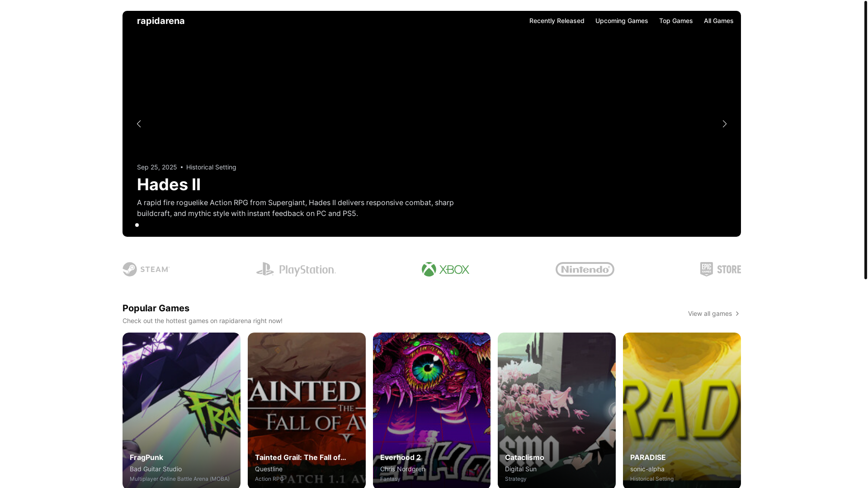Click the Sep 25, 2025 date text
The height and width of the screenshot is (488, 868).
[x=157, y=167]
